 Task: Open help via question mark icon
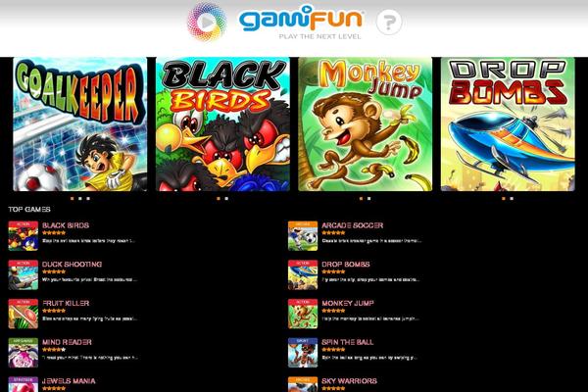pos(389,23)
